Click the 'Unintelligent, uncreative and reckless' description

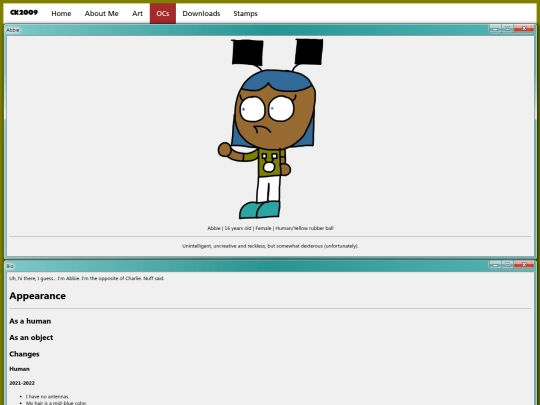pyautogui.click(x=270, y=246)
